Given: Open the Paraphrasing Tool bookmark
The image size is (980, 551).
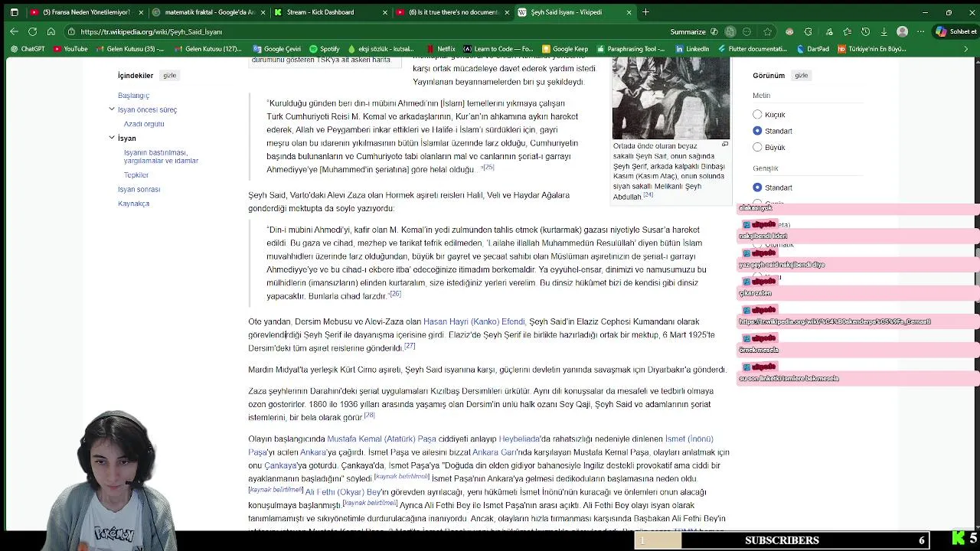Looking at the screenshot, I should point(630,49).
